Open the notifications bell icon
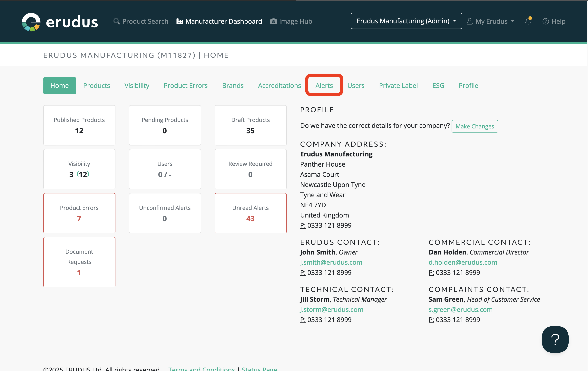 pyautogui.click(x=528, y=22)
